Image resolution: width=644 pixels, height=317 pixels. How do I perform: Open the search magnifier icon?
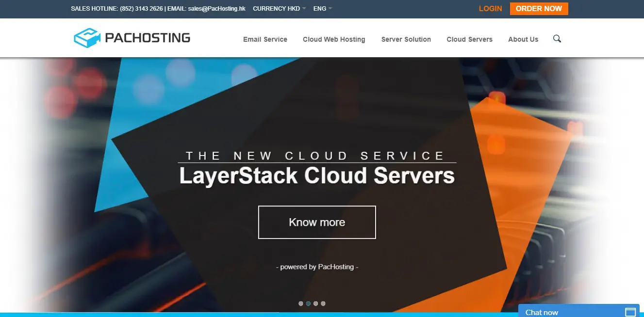click(557, 39)
